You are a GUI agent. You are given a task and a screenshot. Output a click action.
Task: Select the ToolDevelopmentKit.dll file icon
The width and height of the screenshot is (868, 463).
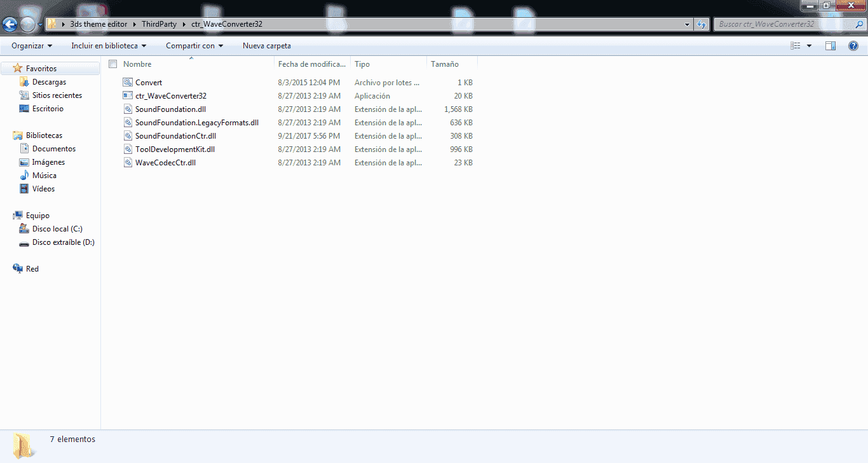click(x=128, y=149)
